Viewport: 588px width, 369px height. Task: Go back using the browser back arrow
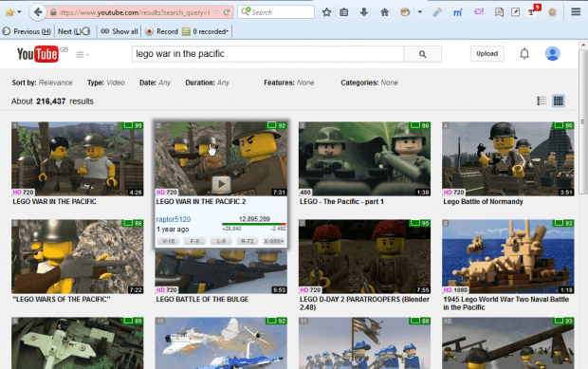pos(38,12)
